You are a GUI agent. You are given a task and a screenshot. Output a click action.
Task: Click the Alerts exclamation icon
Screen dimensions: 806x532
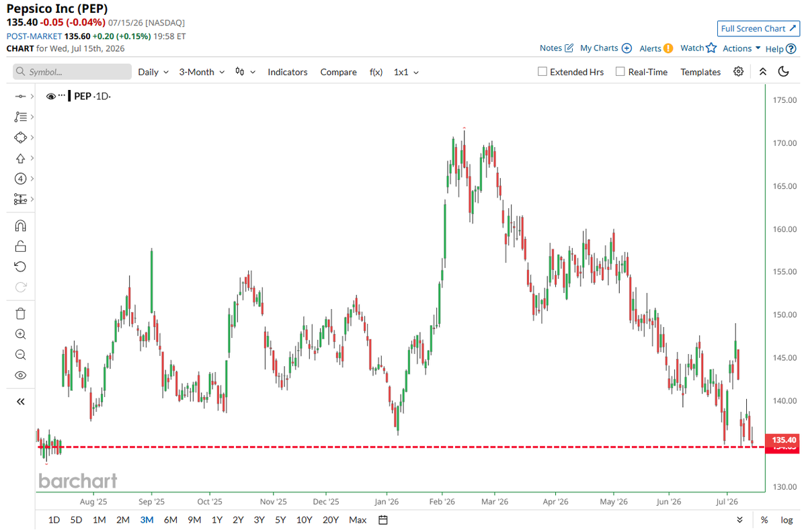click(x=668, y=48)
